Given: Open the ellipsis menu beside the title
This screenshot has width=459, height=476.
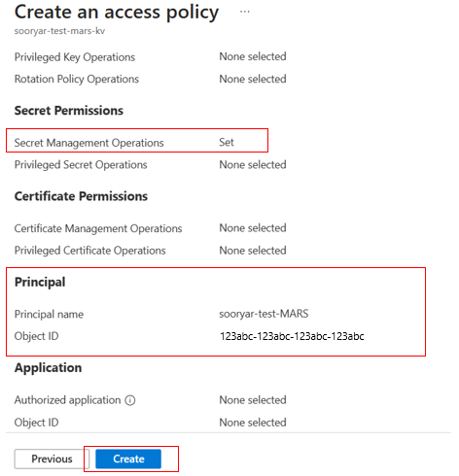Looking at the screenshot, I should 245,12.
